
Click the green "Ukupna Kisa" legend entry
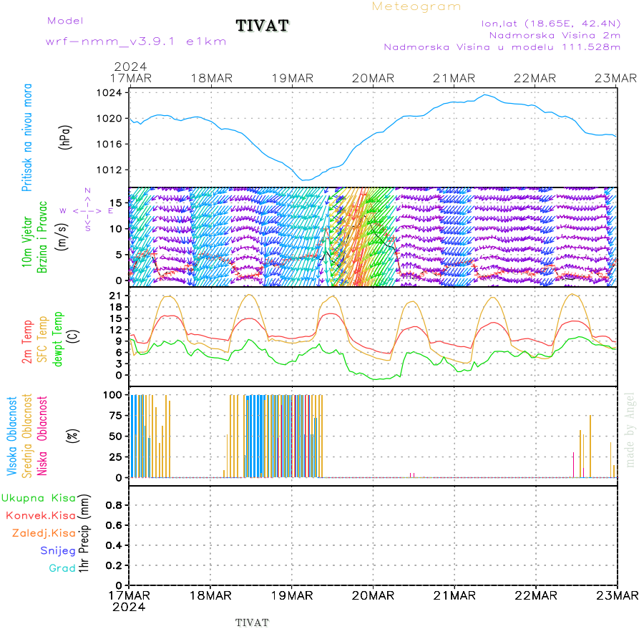click(39, 498)
